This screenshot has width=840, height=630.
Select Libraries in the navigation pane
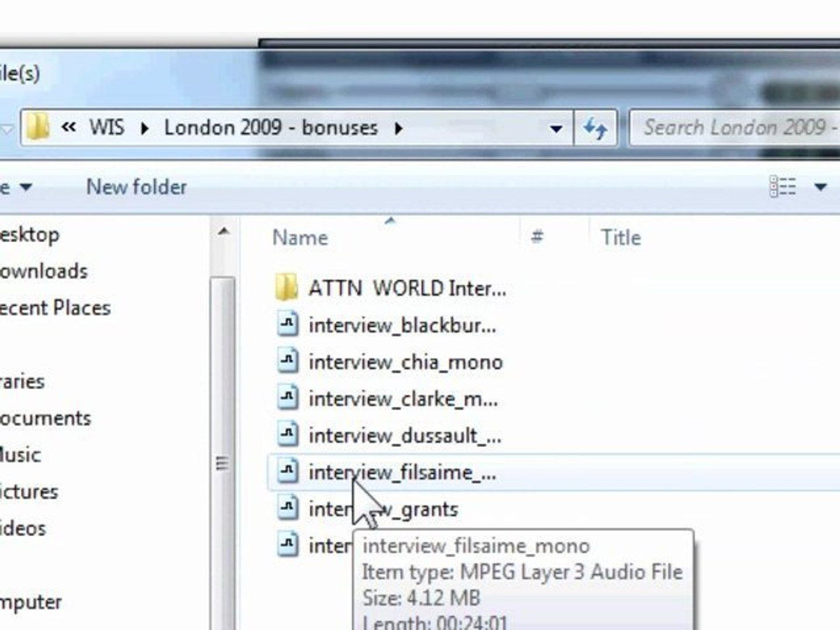(x=22, y=381)
